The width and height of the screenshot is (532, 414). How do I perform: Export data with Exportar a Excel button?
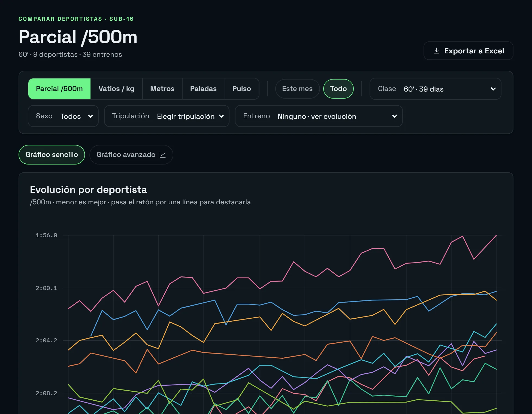coord(468,51)
